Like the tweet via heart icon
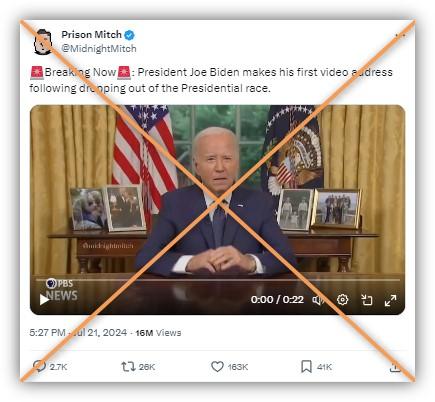The height and width of the screenshot is (402, 435). tap(217, 367)
